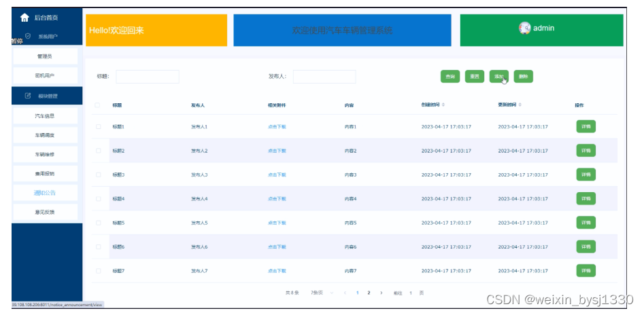Click the green 删除 delete button
Screen dimensions: 644x313
tap(523, 76)
